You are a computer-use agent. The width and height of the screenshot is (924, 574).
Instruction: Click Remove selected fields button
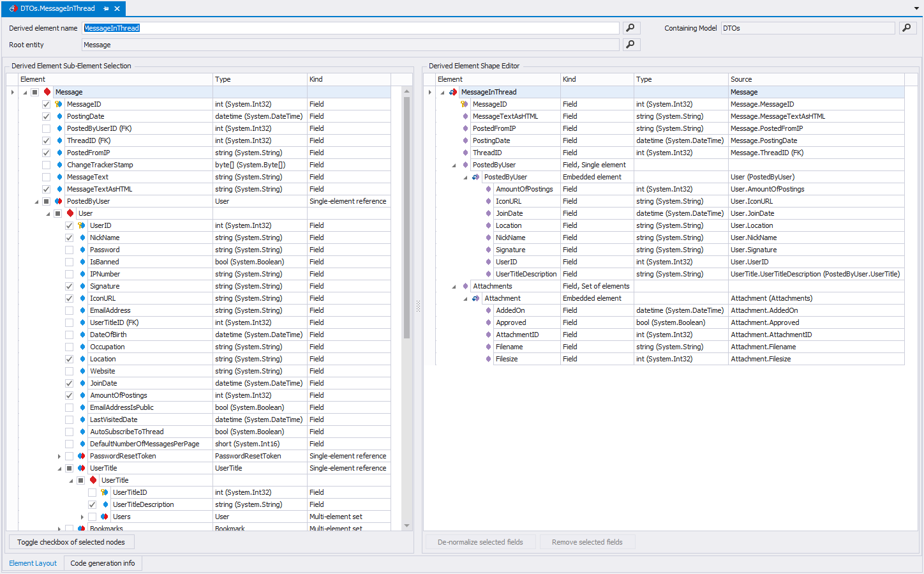(587, 542)
